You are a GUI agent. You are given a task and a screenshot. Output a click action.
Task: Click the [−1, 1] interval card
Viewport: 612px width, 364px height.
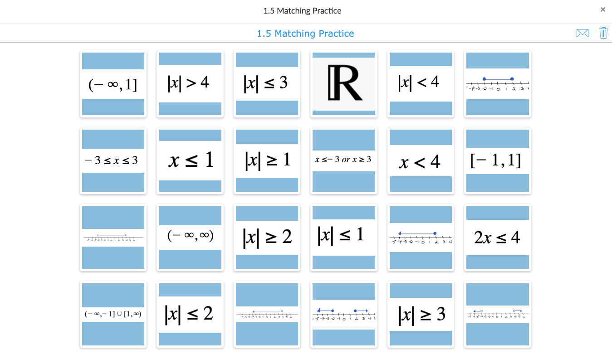click(497, 160)
